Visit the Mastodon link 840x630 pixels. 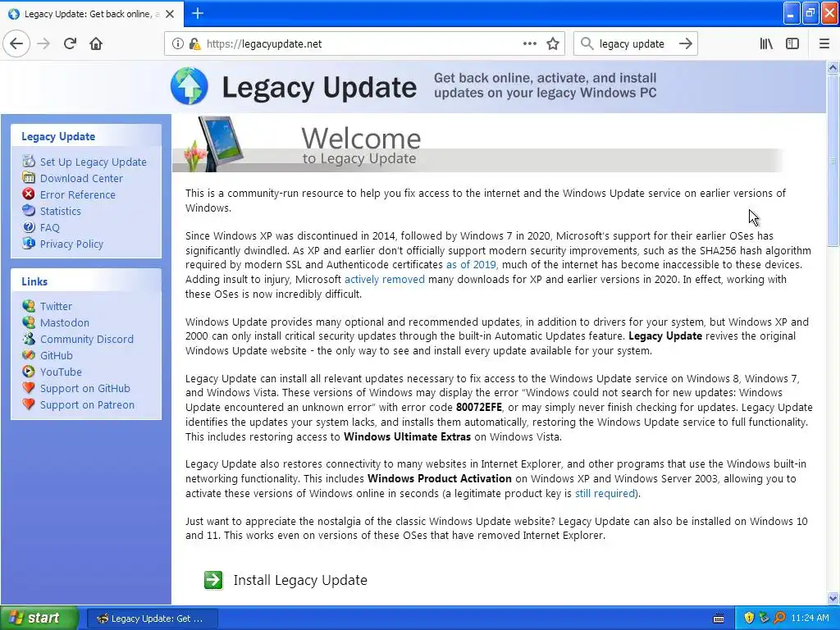coord(65,322)
